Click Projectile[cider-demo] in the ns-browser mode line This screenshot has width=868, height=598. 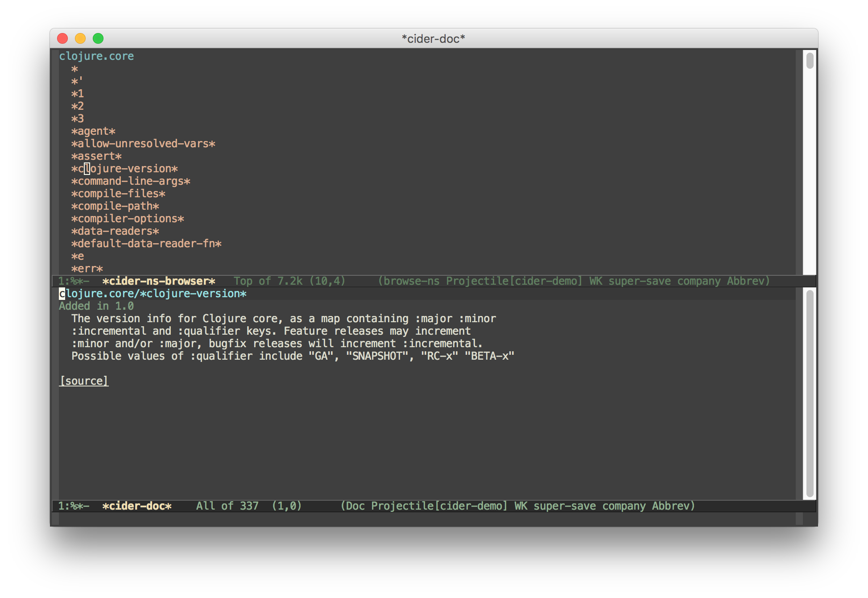click(514, 281)
